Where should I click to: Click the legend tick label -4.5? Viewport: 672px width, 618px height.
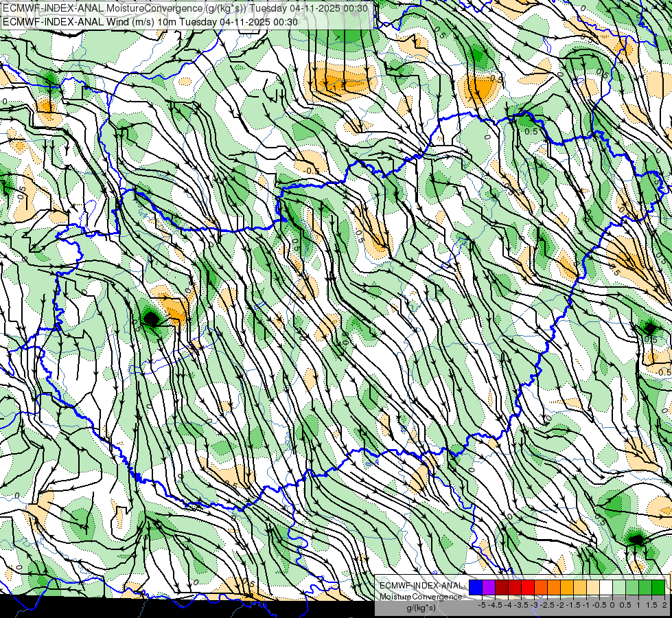tap(496, 605)
